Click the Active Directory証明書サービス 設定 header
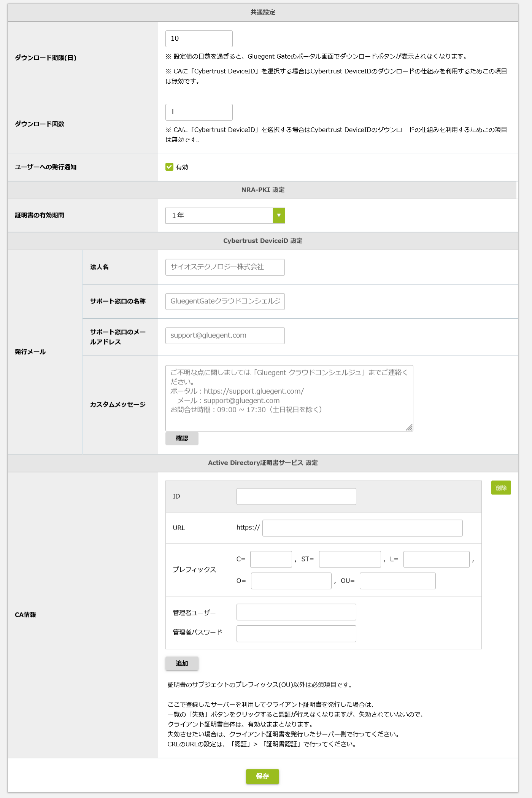 tap(263, 463)
